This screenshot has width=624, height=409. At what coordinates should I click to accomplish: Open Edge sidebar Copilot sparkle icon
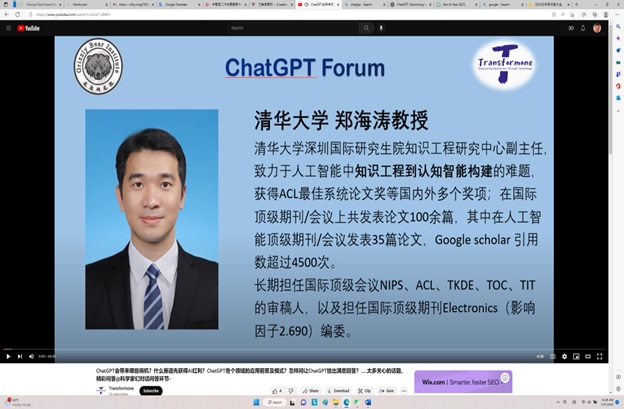(x=618, y=38)
